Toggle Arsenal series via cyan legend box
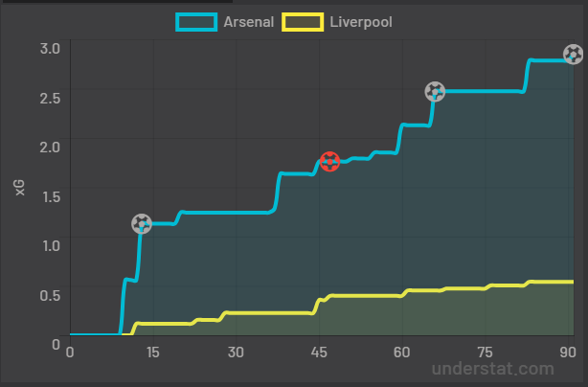 196,22
